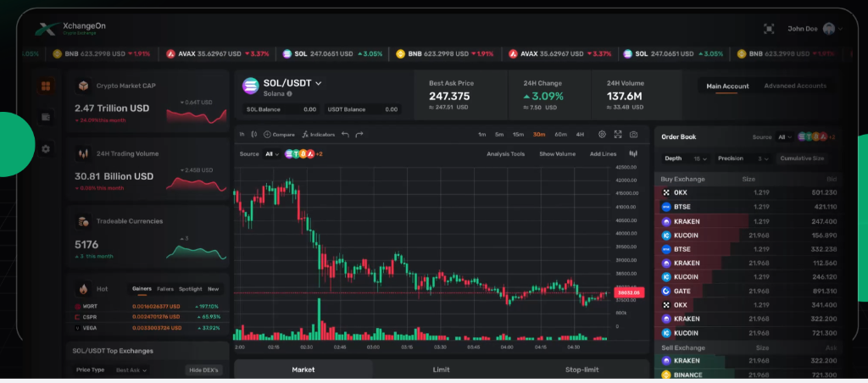Image resolution: width=868 pixels, height=383 pixels.
Task: Open Order Book Source All dropdown
Action: pos(785,136)
